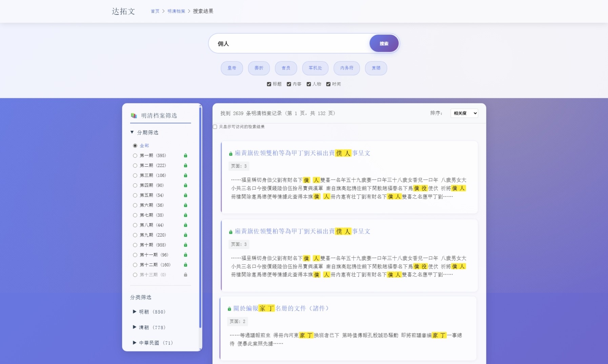Click the 奏折 quick filter tag
The height and width of the screenshot is (364, 608).
tap(259, 68)
